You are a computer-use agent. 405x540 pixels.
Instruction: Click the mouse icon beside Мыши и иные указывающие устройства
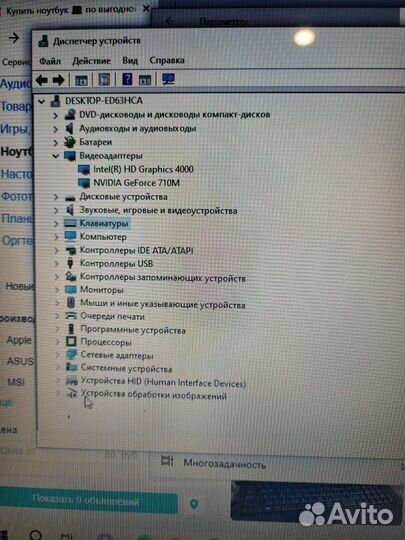coord(71,303)
